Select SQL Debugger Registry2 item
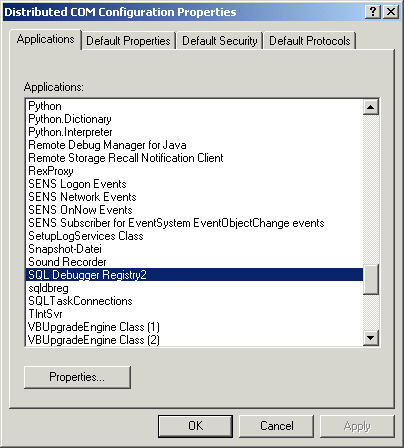 click(194, 275)
